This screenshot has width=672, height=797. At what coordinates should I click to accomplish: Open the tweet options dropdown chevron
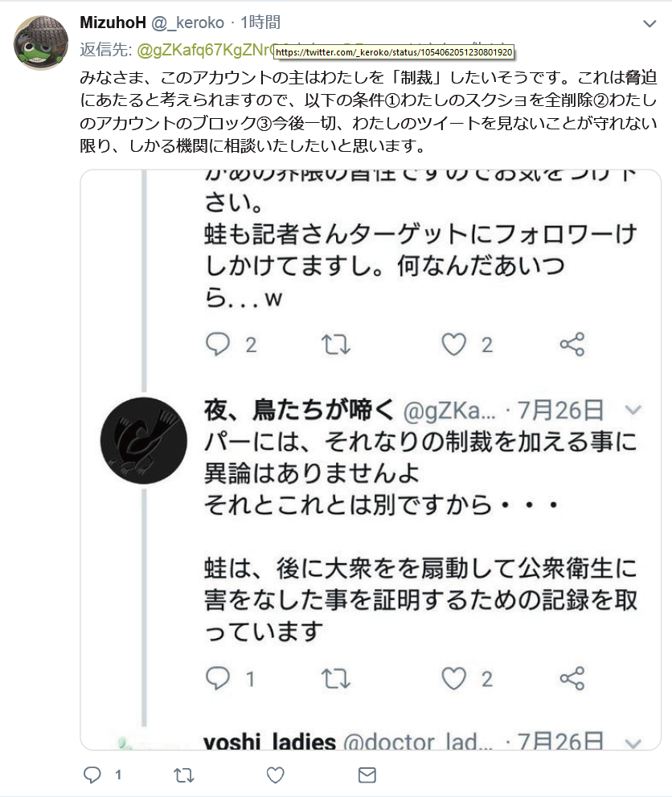coord(649,22)
